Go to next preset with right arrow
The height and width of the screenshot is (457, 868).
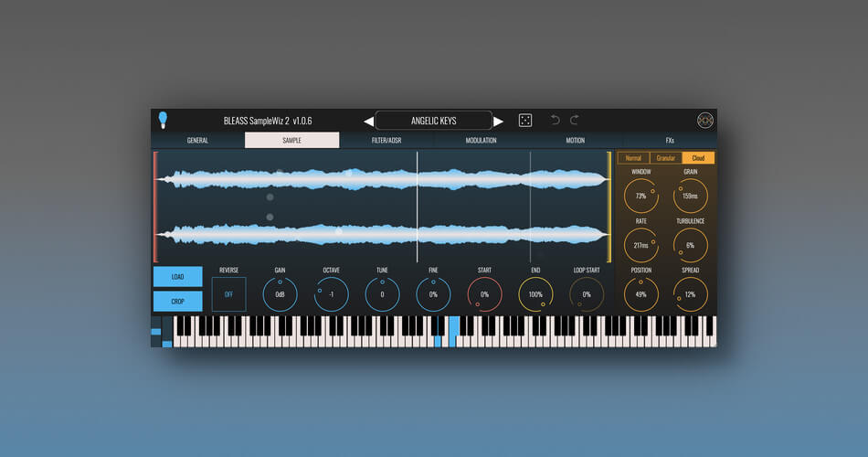click(x=499, y=121)
